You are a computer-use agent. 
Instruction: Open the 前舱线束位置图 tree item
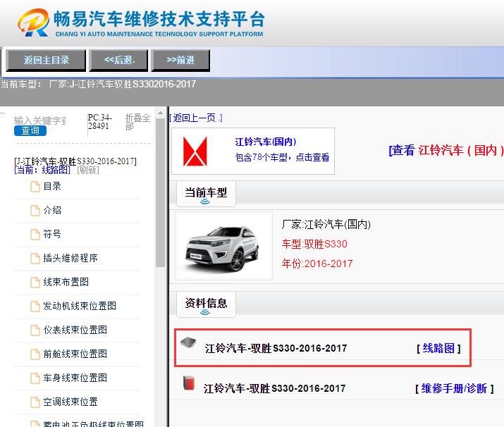point(75,354)
